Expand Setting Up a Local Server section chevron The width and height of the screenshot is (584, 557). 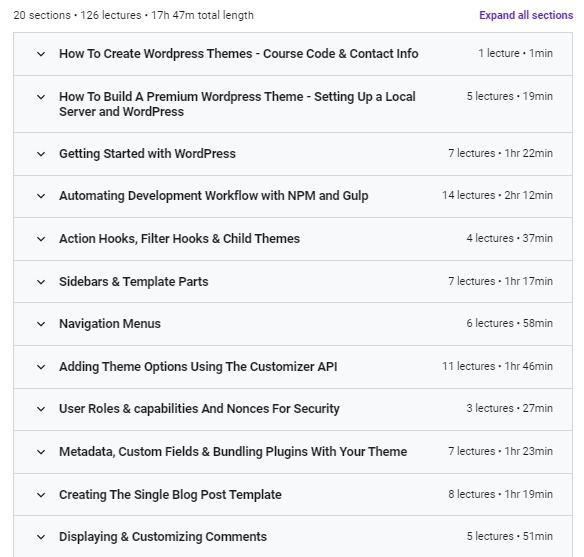tap(41, 97)
